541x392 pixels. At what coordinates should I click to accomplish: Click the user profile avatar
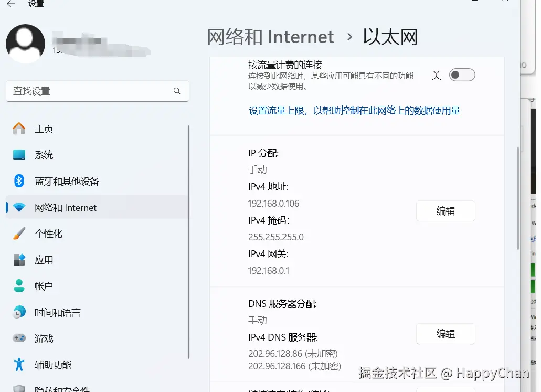[25, 44]
